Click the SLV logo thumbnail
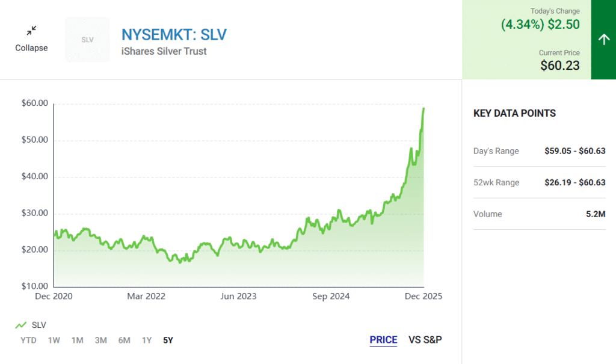 pos(87,40)
